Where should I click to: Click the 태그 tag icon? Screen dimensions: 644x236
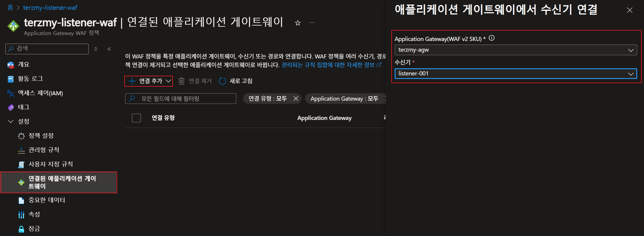pyautogui.click(x=11, y=107)
